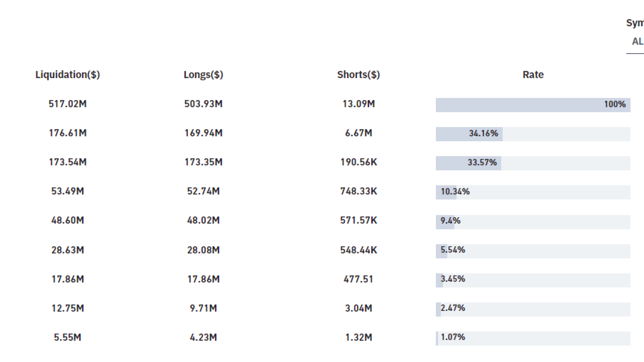Select the 9.4% rate bar
The image size is (644, 362).
point(533,222)
